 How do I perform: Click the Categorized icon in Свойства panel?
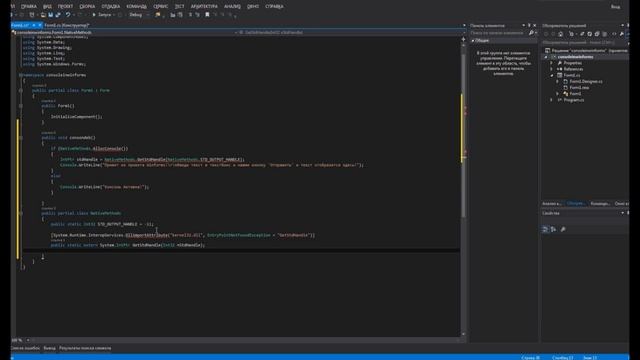(545, 229)
